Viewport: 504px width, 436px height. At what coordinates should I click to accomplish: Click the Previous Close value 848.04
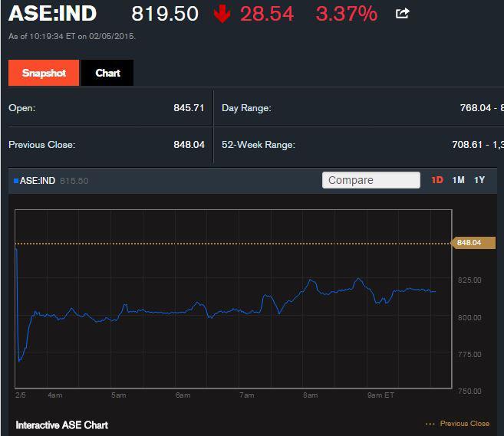[189, 145]
